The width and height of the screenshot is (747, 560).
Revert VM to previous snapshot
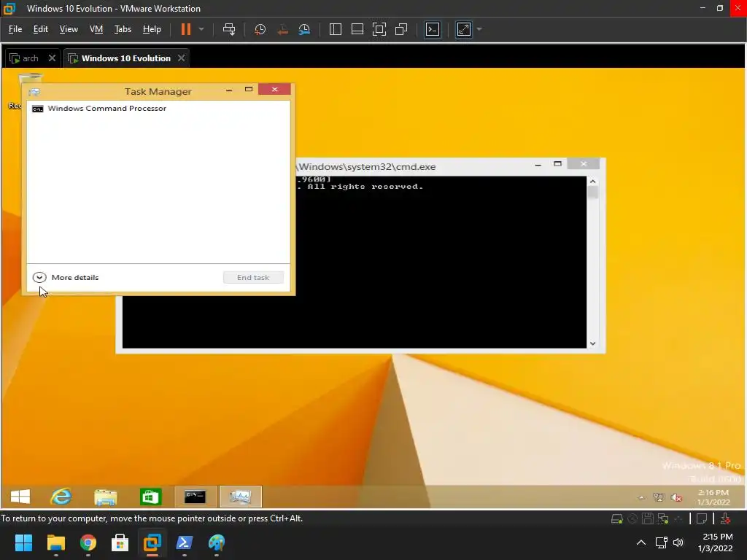click(282, 29)
